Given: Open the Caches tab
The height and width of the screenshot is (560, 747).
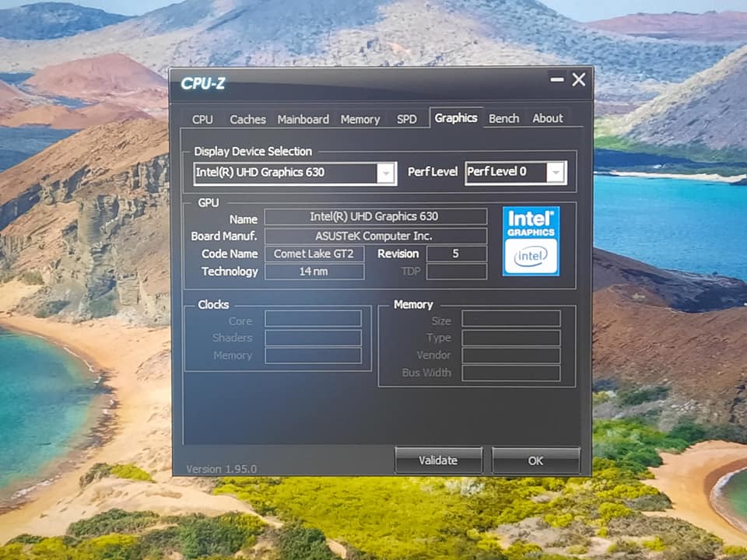Looking at the screenshot, I should (x=247, y=119).
